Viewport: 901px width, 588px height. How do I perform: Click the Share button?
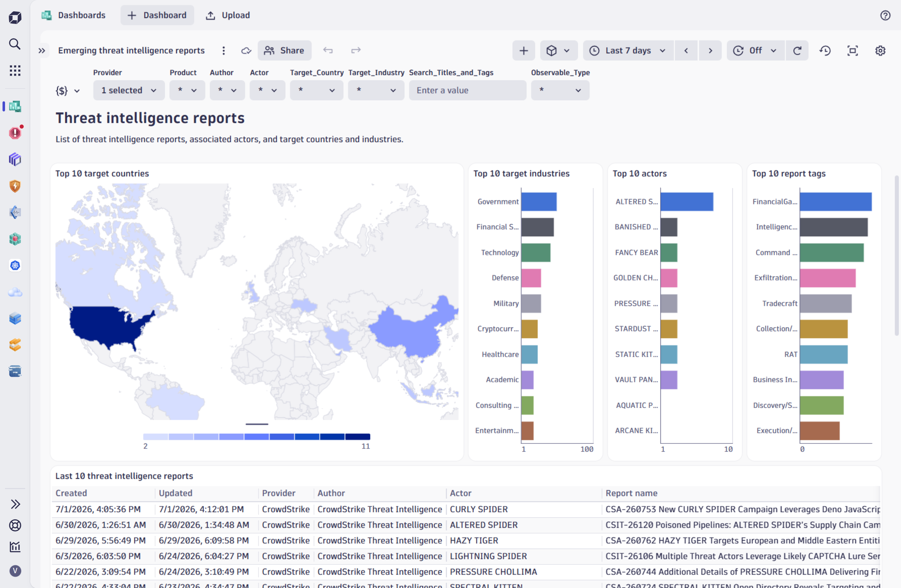click(x=285, y=50)
